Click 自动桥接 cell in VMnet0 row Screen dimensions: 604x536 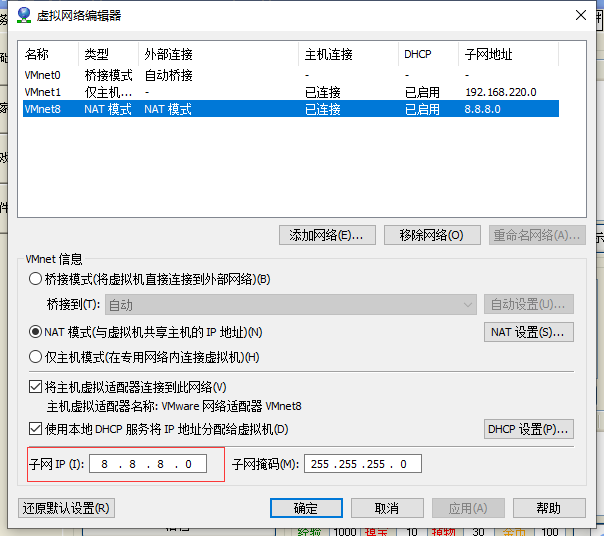click(168, 75)
